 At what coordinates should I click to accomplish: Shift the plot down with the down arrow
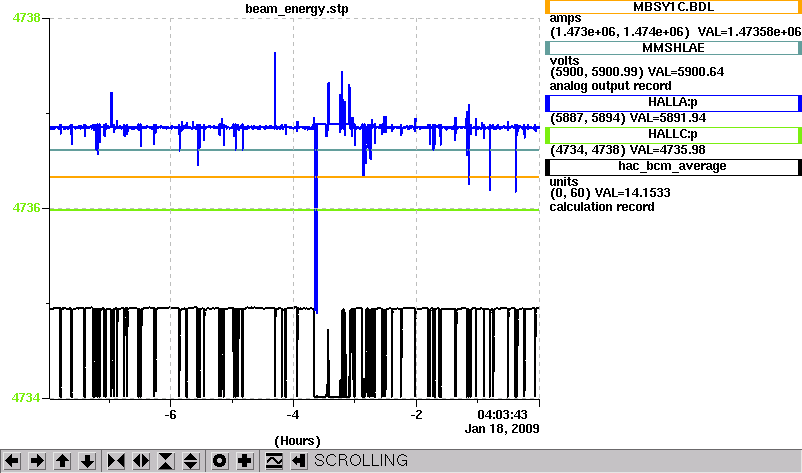tap(87, 461)
